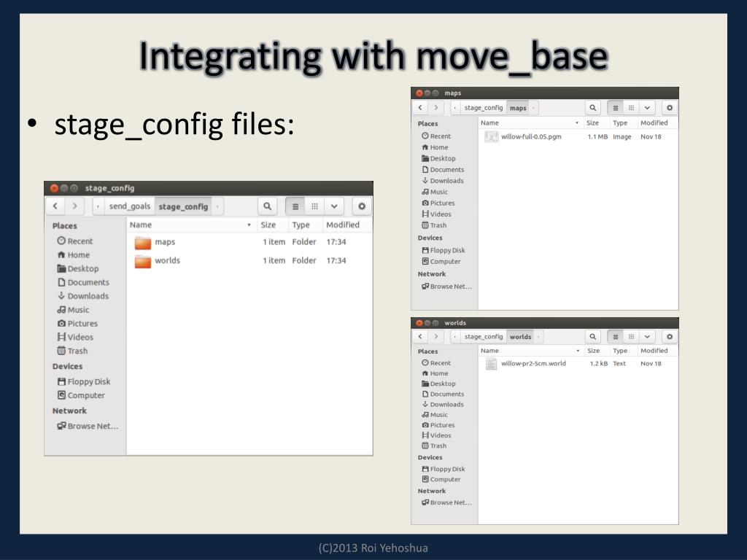Sort by Name in worlds window

pos(530,351)
